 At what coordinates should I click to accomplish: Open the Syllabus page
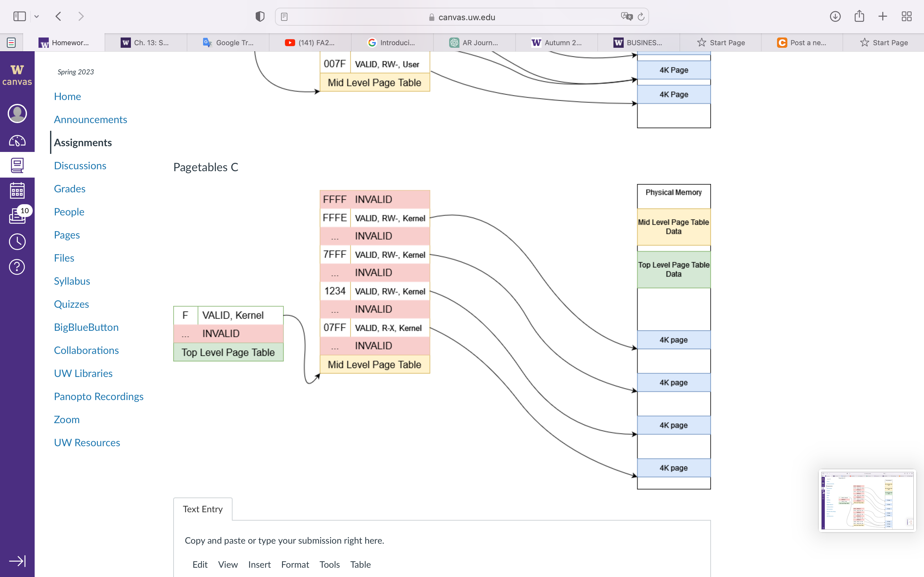[72, 281]
